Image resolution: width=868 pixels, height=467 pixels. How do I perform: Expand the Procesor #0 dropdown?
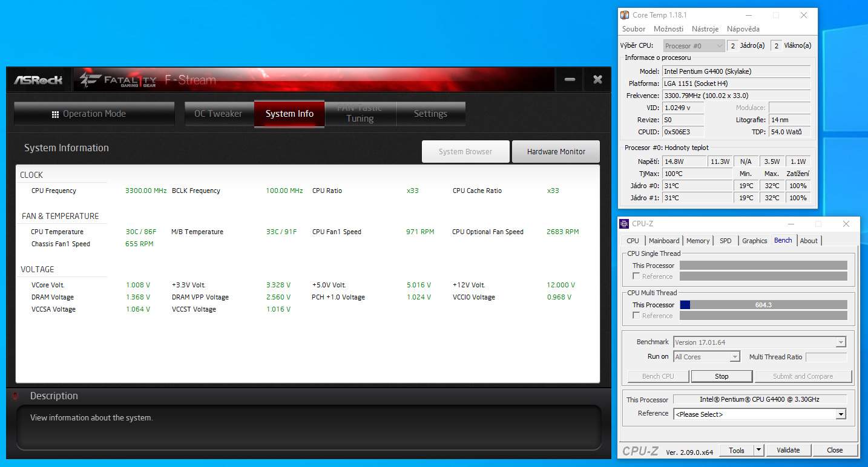click(x=694, y=45)
